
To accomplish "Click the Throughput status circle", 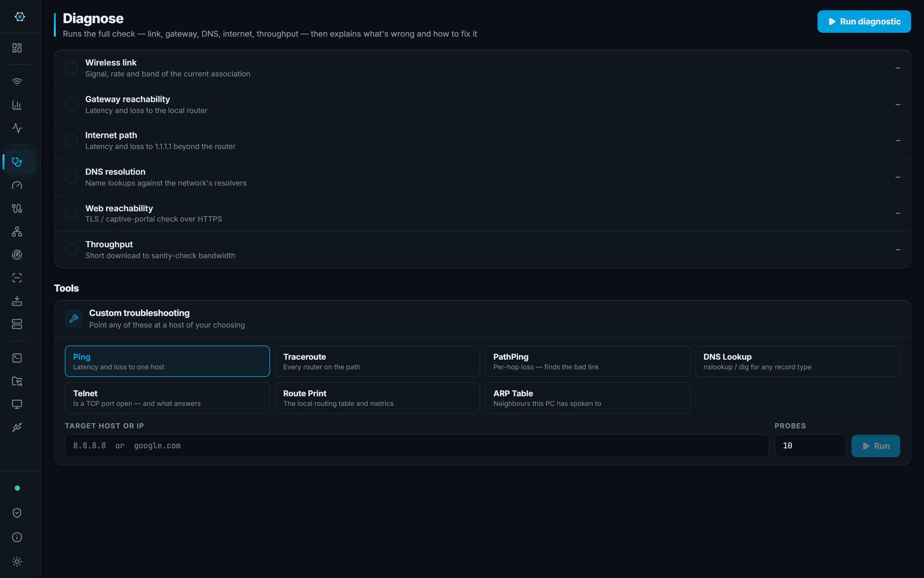I will [x=71, y=250].
